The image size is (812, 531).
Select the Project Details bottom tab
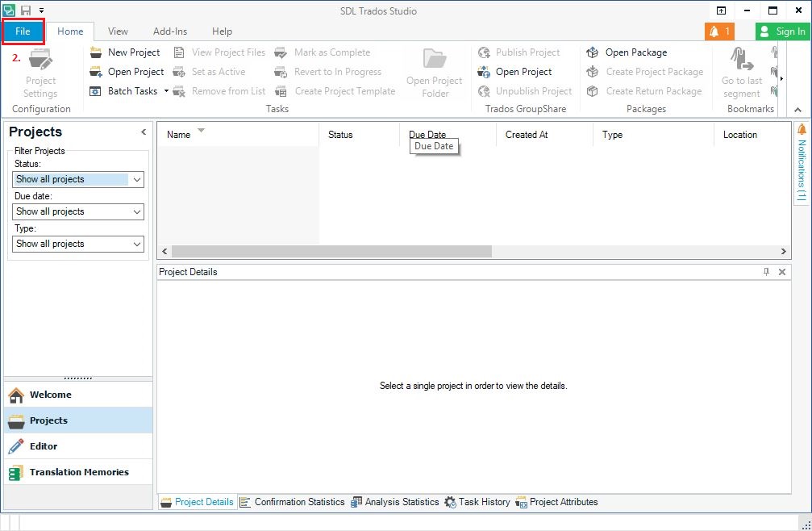(198, 502)
